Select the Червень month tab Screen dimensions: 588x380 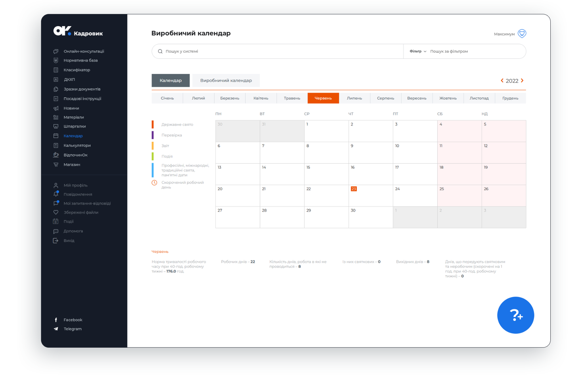pyautogui.click(x=323, y=98)
